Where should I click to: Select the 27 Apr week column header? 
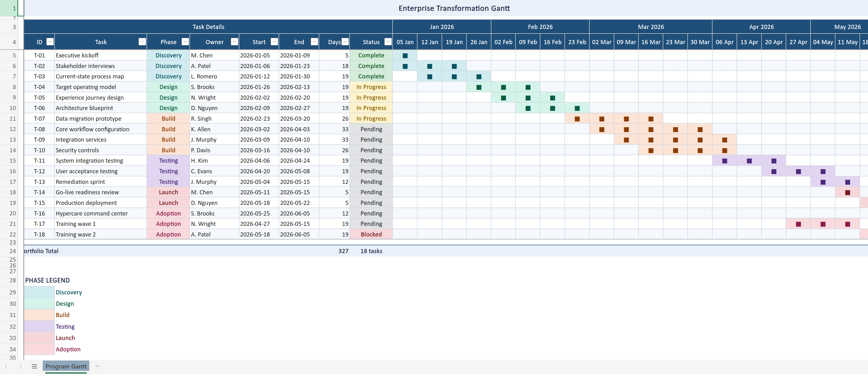[x=798, y=42]
